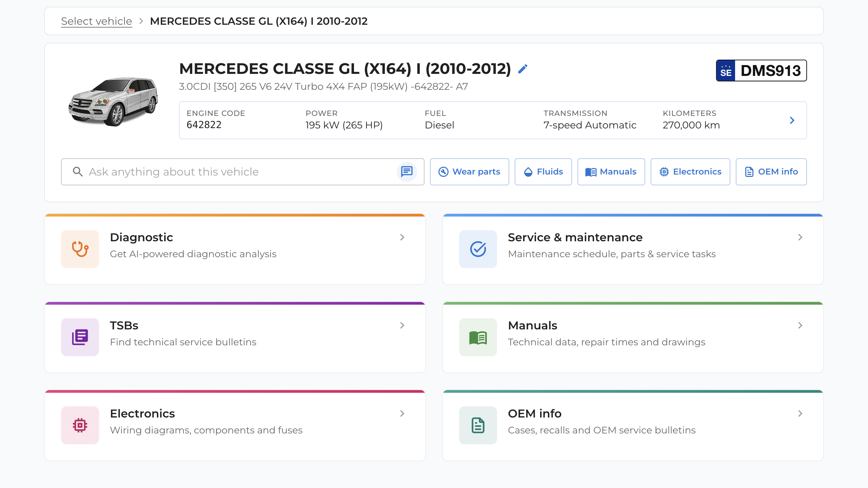Select the Manuals card title

coord(532,325)
